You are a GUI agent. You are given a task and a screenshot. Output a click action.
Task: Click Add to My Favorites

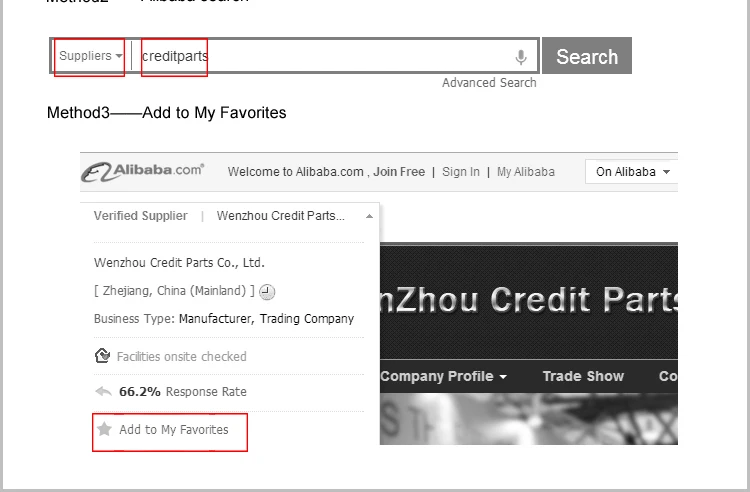pos(174,429)
